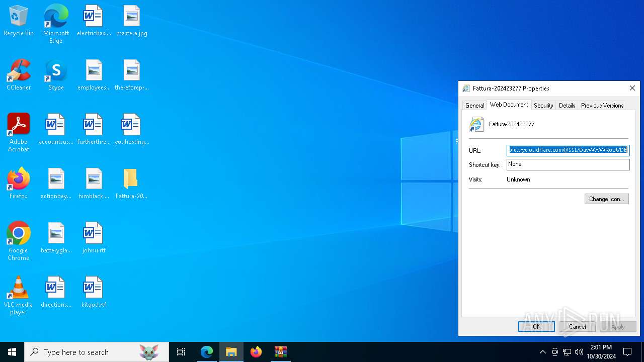
Task: Select the furtherthre Word document
Action: (94, 129)
